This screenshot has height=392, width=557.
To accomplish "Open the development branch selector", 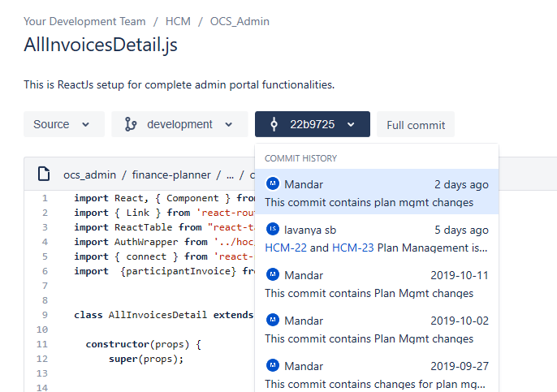I will 179,124.
